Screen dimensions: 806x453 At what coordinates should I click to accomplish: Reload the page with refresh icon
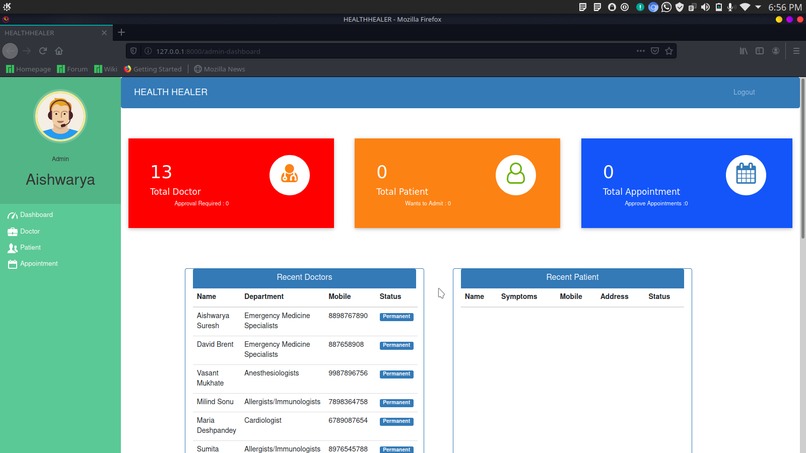[43, 51]
